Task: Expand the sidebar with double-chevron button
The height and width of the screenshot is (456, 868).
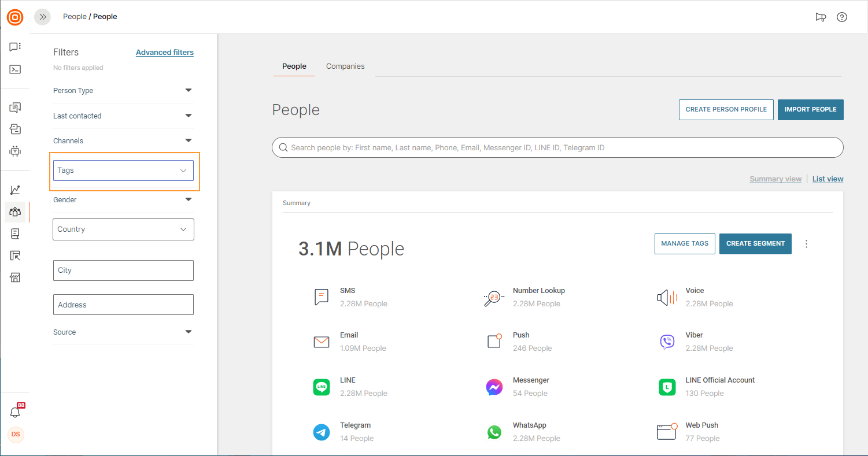Action: (x=43, y=17)
